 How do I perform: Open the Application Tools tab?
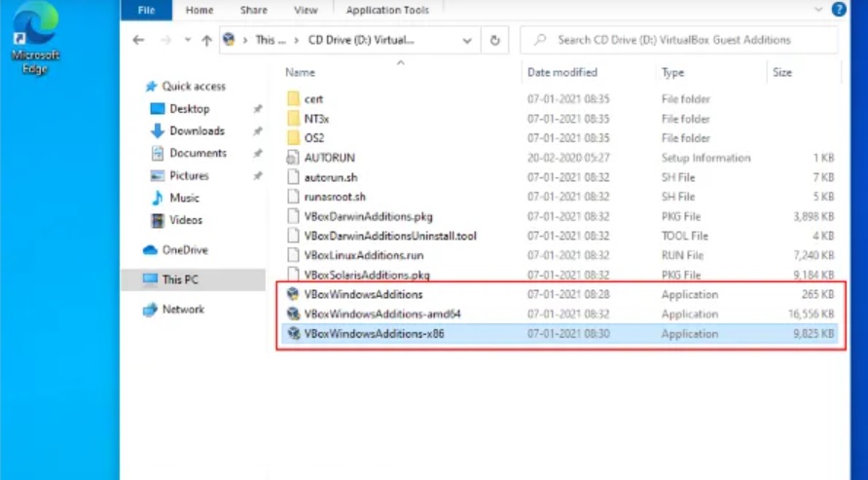387,10
